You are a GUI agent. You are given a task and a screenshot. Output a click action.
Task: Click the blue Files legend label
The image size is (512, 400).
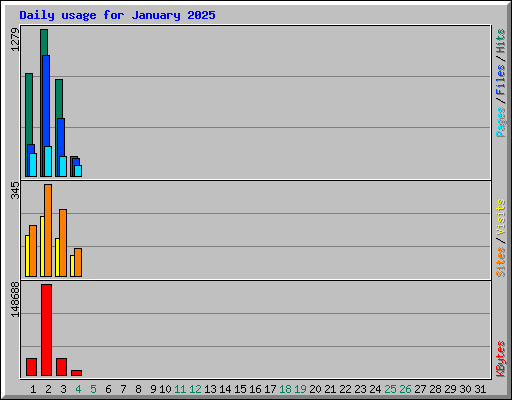pyautogui.click(x=500, y=79)
